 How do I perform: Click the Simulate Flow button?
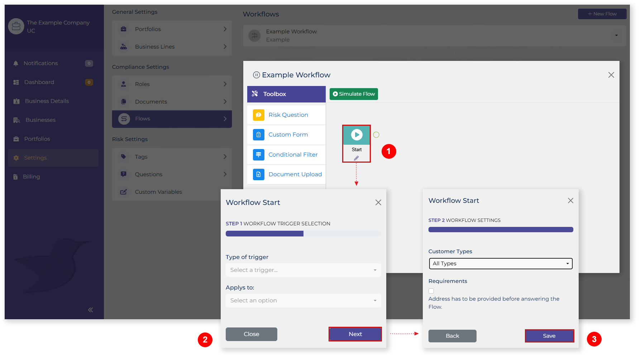point(353,94)
